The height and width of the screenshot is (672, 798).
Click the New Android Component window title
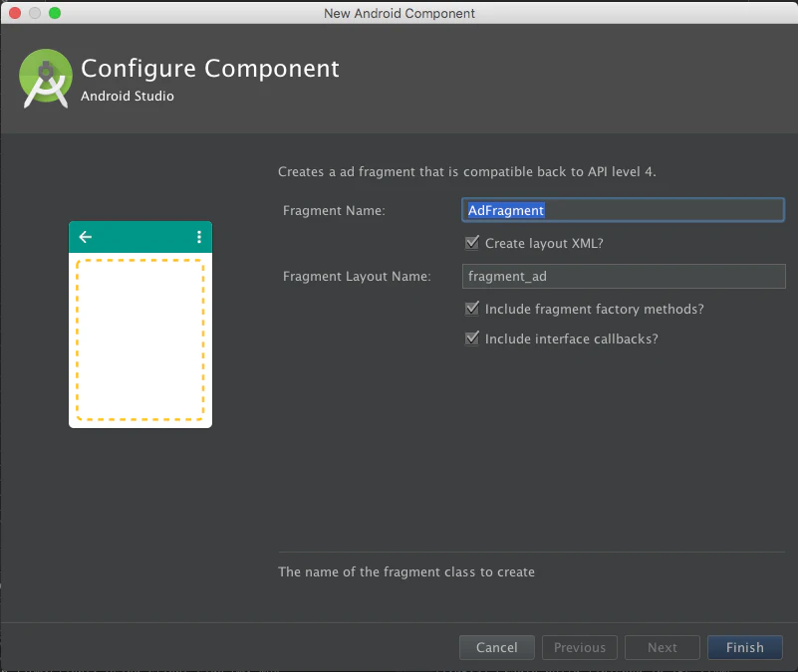coord(399,13)
